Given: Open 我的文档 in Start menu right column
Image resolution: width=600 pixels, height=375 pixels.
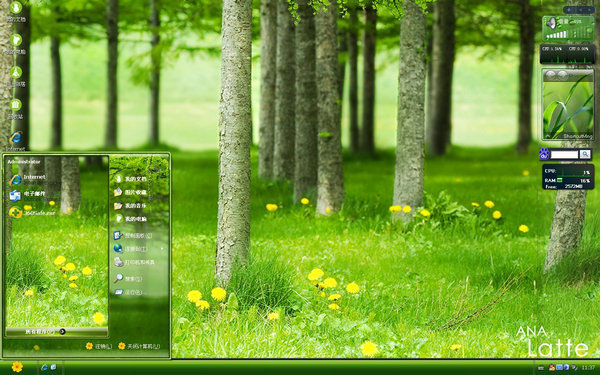Looking at the screenshot, I should (131, 179).
